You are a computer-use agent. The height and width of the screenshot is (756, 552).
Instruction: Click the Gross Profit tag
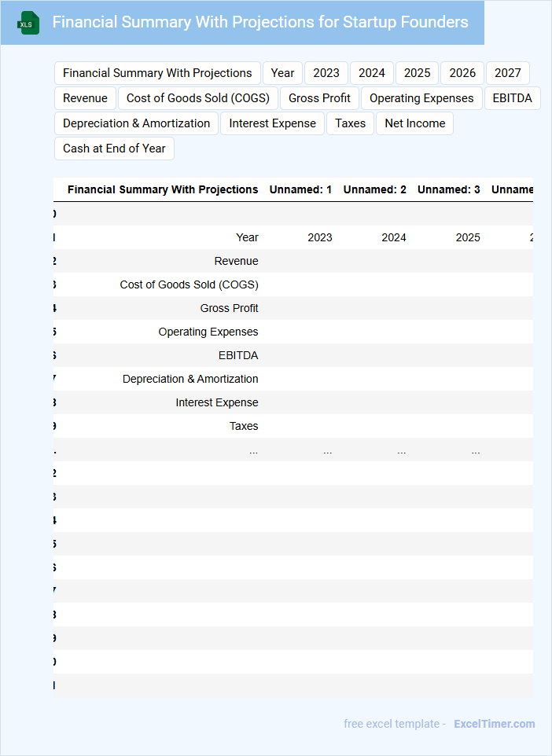[319, 98]
